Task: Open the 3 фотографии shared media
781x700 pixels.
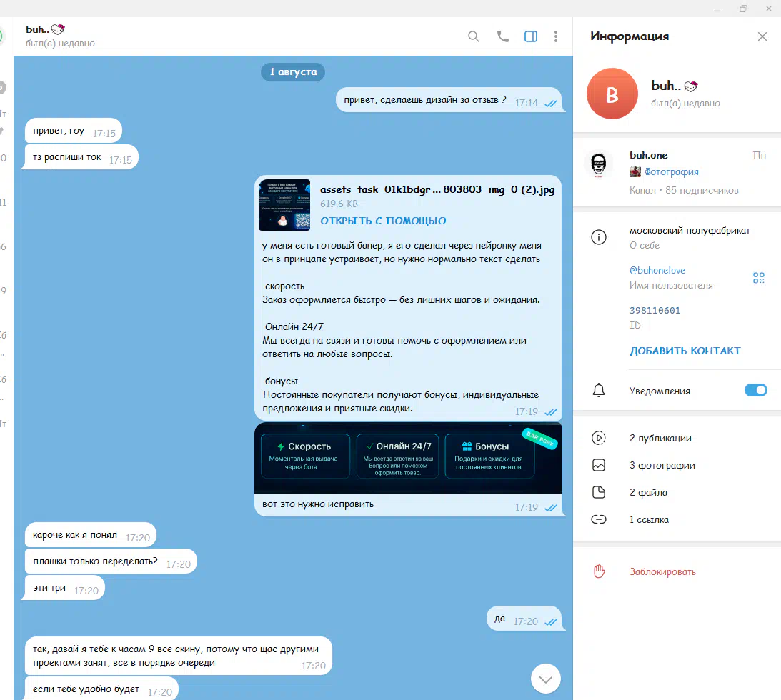Action: [x=662, y=465]
